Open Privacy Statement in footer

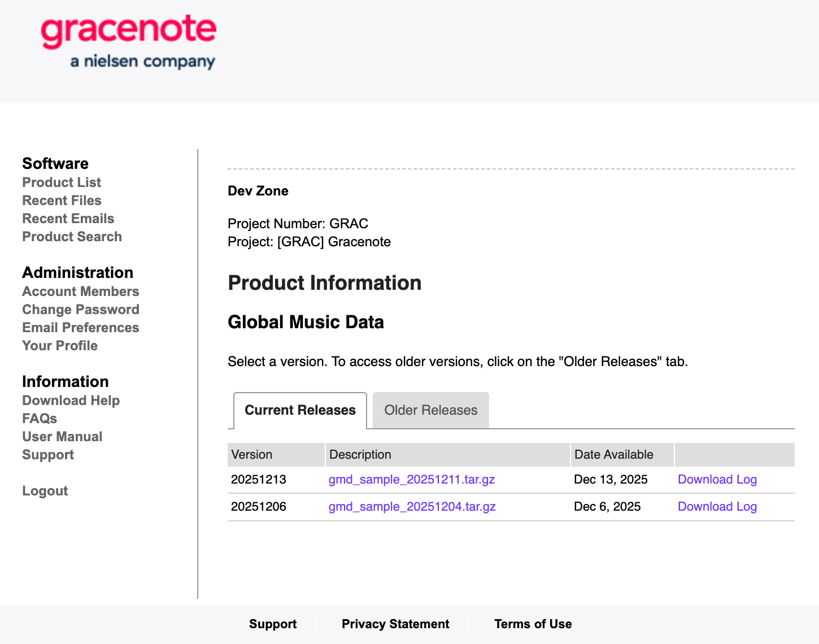click(x=395, y=624)
